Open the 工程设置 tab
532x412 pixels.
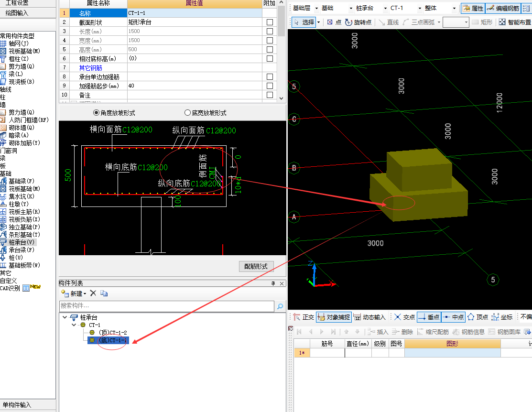(x=17, y=3)
